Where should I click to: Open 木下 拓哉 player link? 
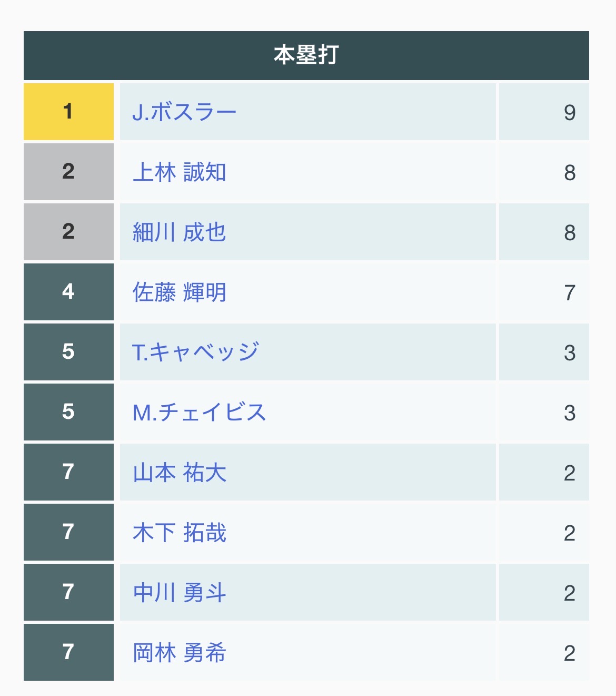[180, 533]
